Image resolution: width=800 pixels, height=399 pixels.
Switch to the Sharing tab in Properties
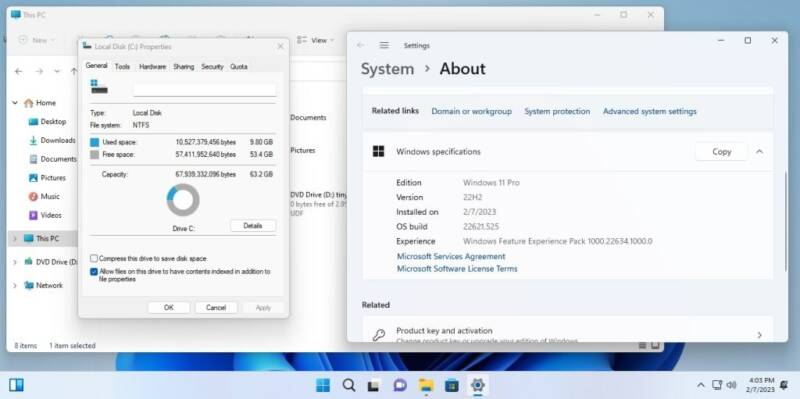pyautogui.click(x=183, y=66)
